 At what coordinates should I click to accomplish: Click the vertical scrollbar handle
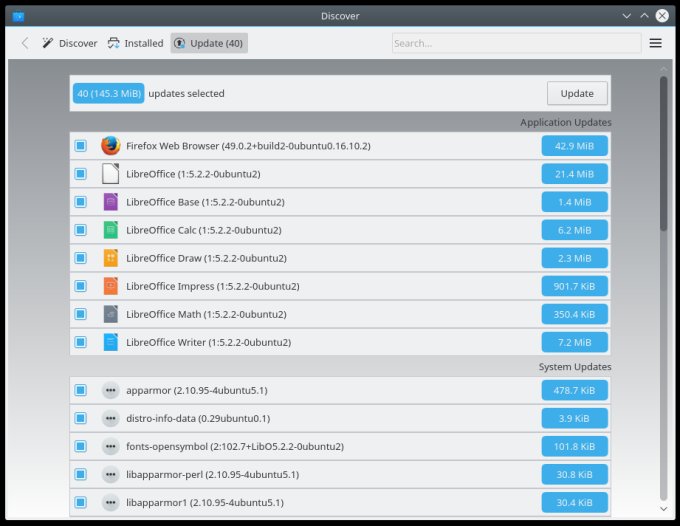(x=663, y=155)
